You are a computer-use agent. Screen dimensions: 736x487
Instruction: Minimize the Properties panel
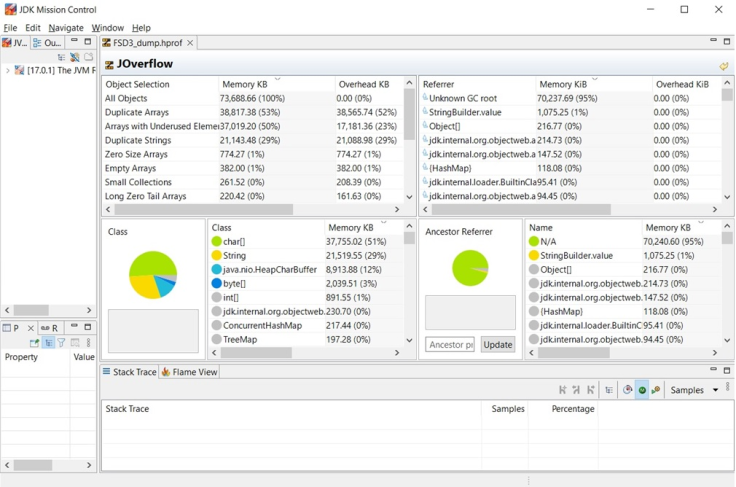click(x=74, y=326)
